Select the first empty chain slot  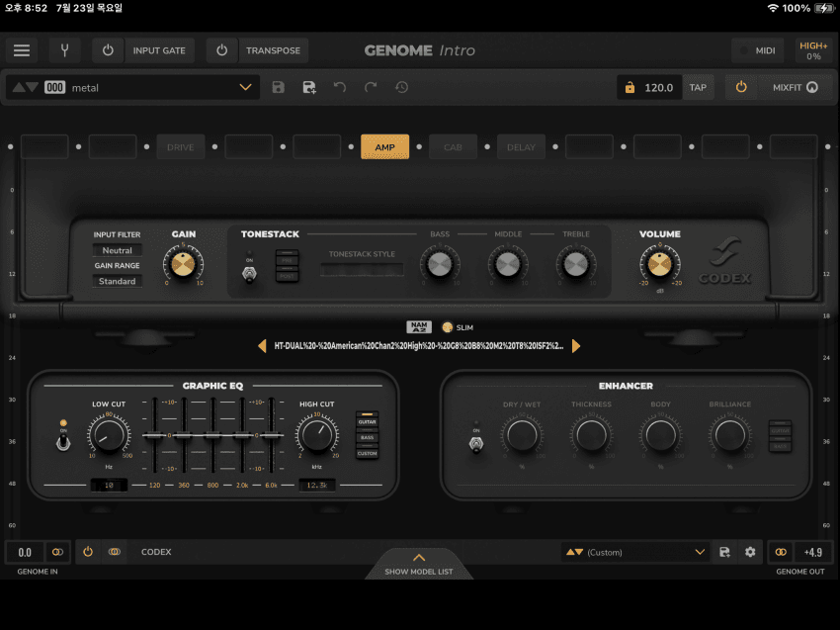[44, 147]
